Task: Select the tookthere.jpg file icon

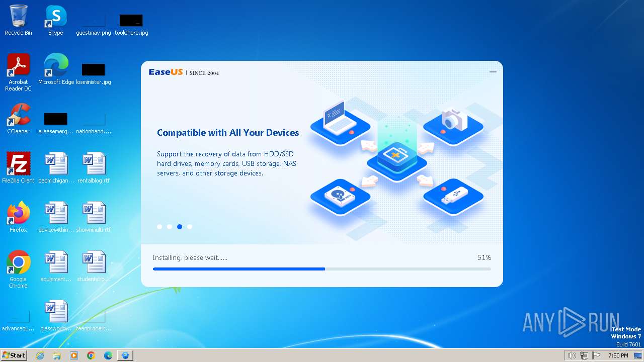Action: pos(131,24)
